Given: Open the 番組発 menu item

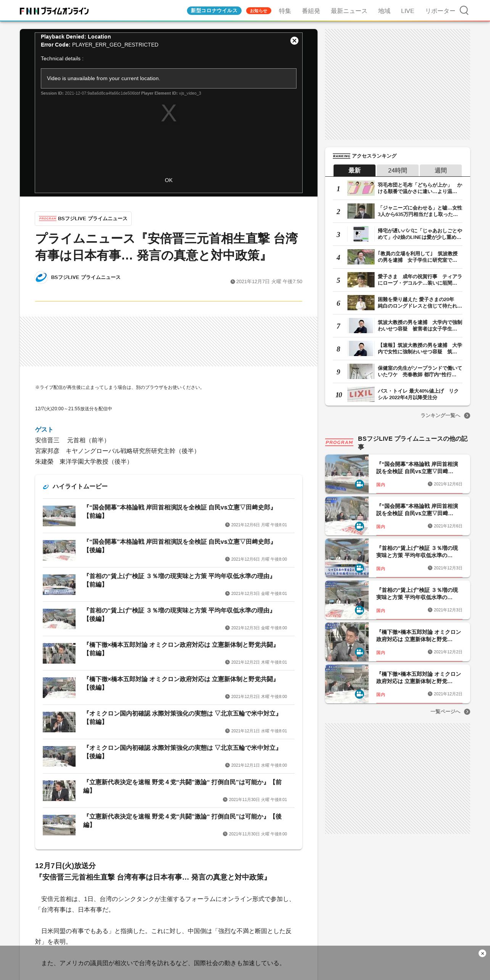Looking at the screenshot, I should click(311, 11).
